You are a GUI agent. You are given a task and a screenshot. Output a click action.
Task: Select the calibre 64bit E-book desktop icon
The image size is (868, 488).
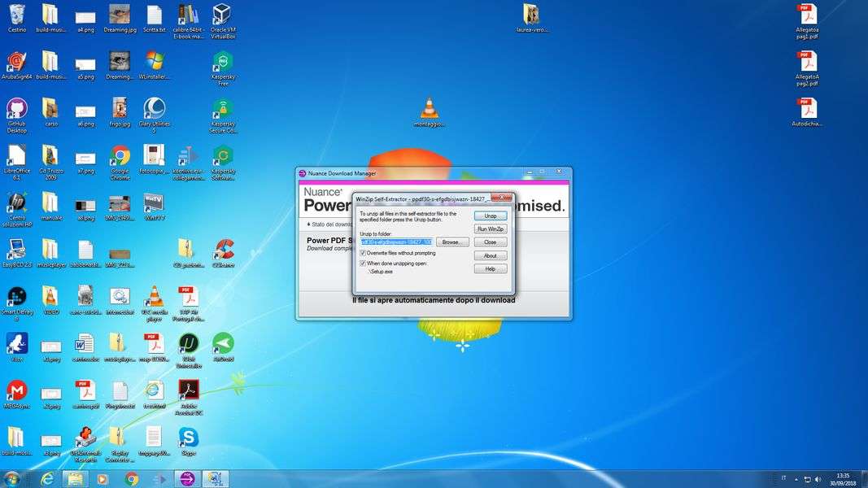click(188, 21)
